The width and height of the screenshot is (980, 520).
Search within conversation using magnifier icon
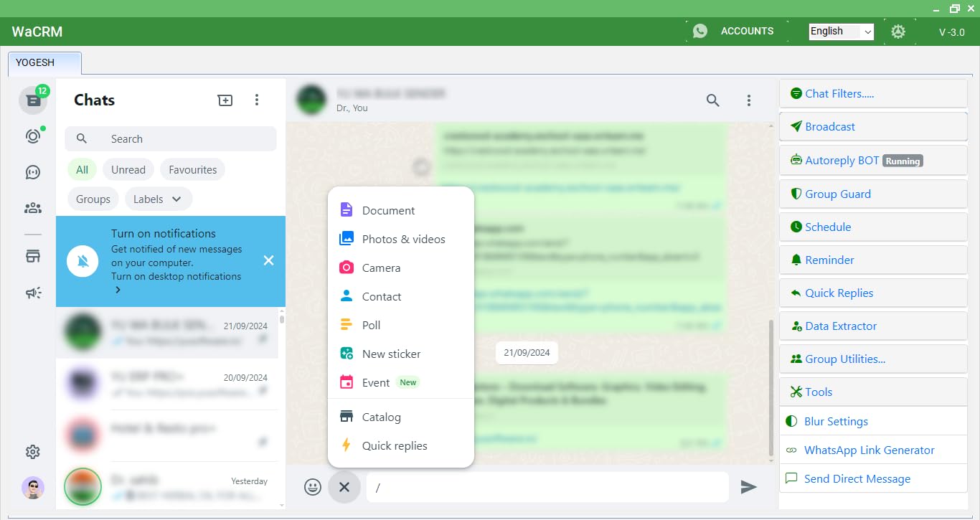click(713, 100)
